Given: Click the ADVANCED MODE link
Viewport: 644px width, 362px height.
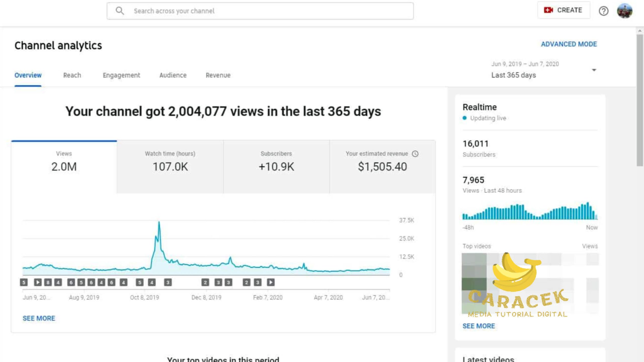Looking at the screenshot, I should [569, 44].
